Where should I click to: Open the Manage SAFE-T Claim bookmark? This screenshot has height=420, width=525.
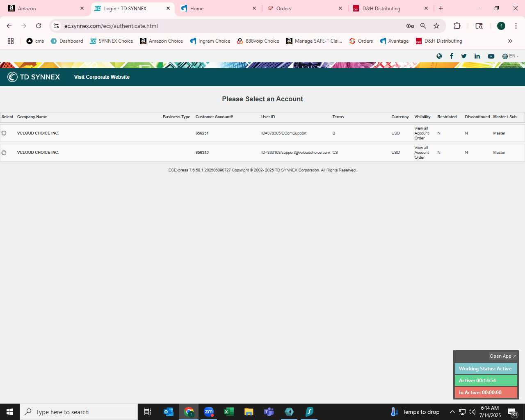[x=314, y=41]
